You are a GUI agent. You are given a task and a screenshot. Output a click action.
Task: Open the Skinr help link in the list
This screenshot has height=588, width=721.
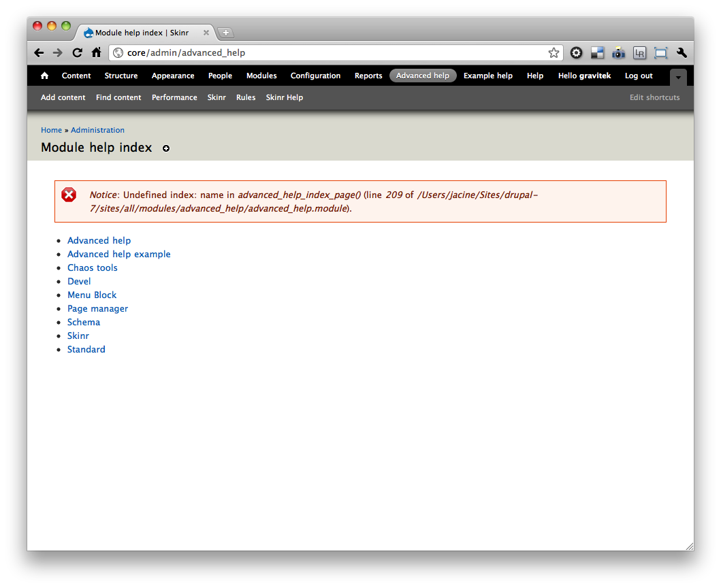[x=78, y=336]
